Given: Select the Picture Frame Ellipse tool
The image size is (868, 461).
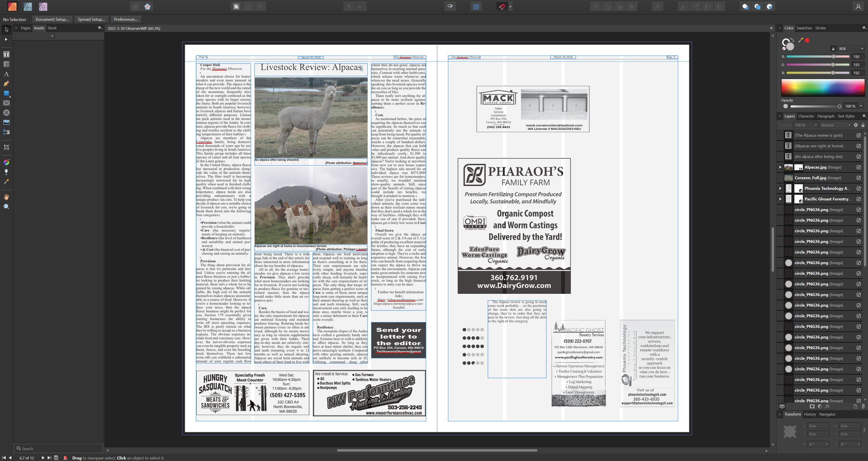Looking at the screenshot, I should tap(6, 113).
